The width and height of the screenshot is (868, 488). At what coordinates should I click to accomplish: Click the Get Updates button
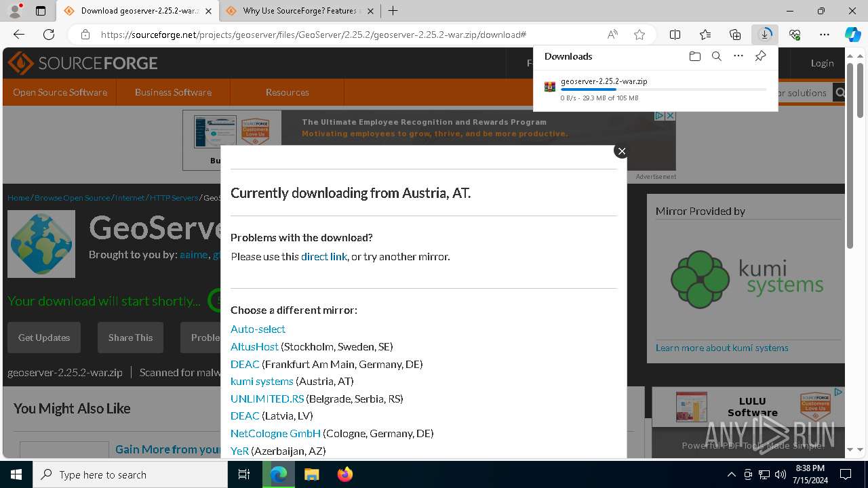coord(44,338)
